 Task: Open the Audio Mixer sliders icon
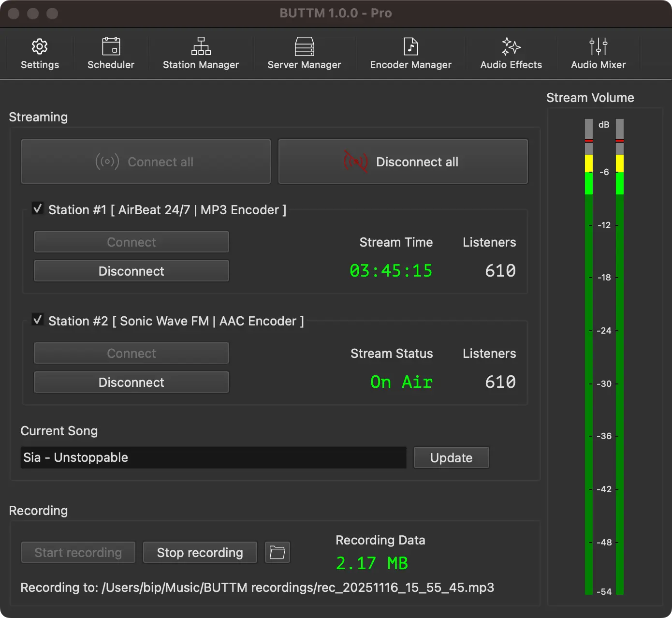tap(598, 47)
